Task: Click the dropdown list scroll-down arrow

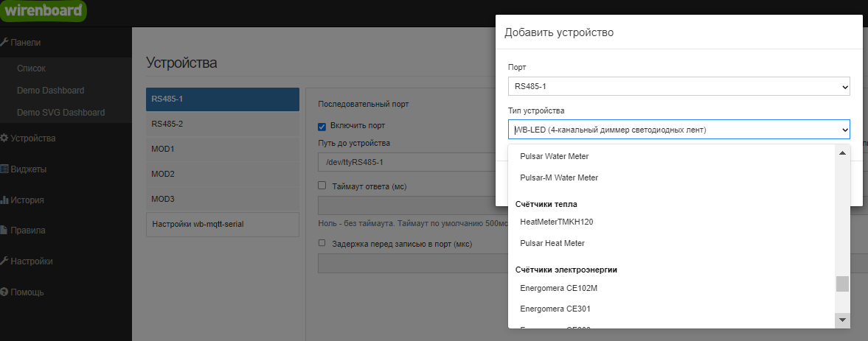Action: coord(842,320)
